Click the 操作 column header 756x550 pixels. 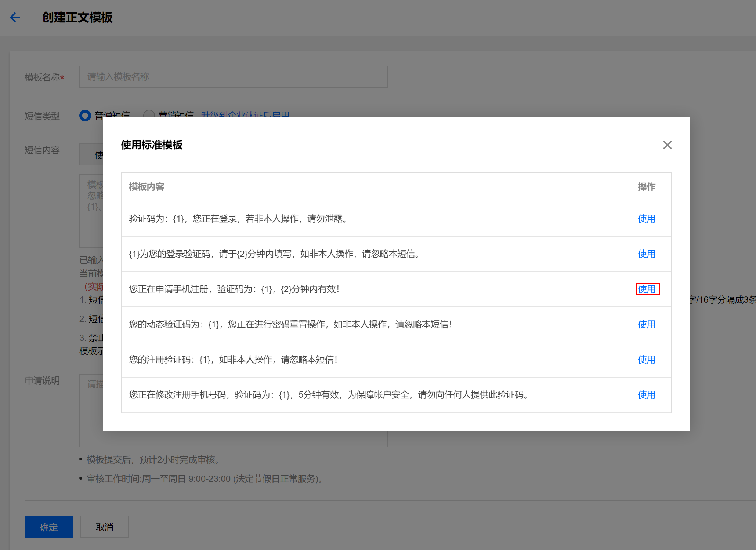647,187
